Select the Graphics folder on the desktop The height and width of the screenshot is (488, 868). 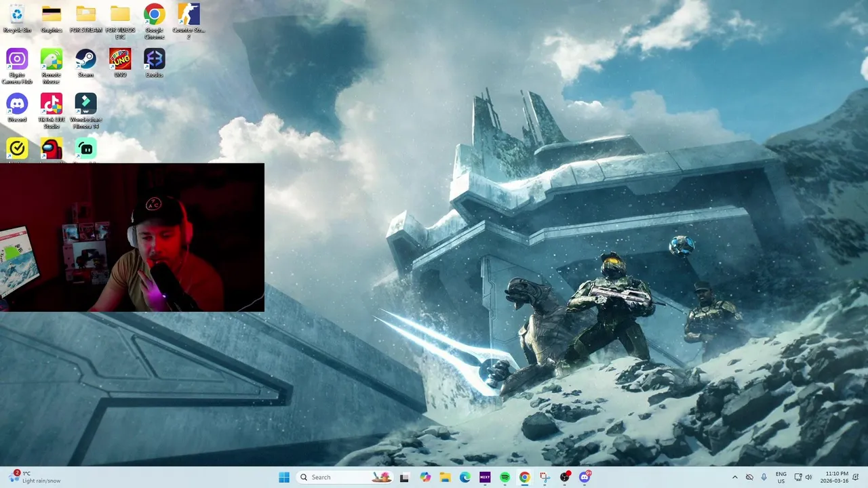tap(52, 19)
